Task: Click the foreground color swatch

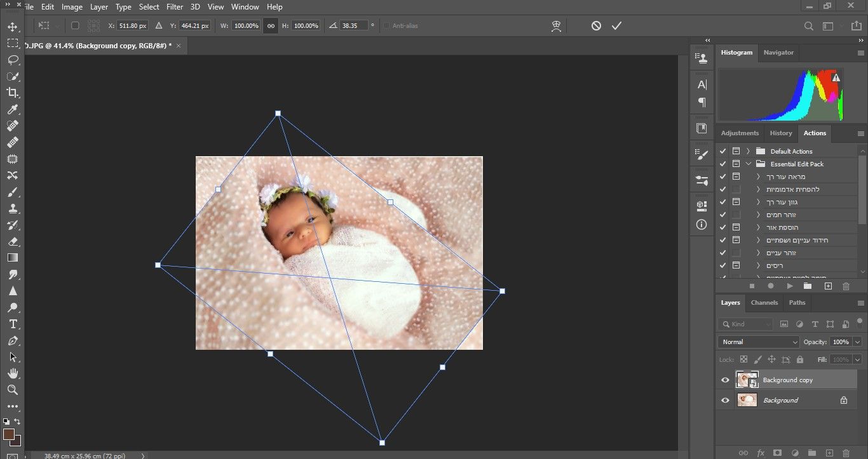Action: (9, 434)
